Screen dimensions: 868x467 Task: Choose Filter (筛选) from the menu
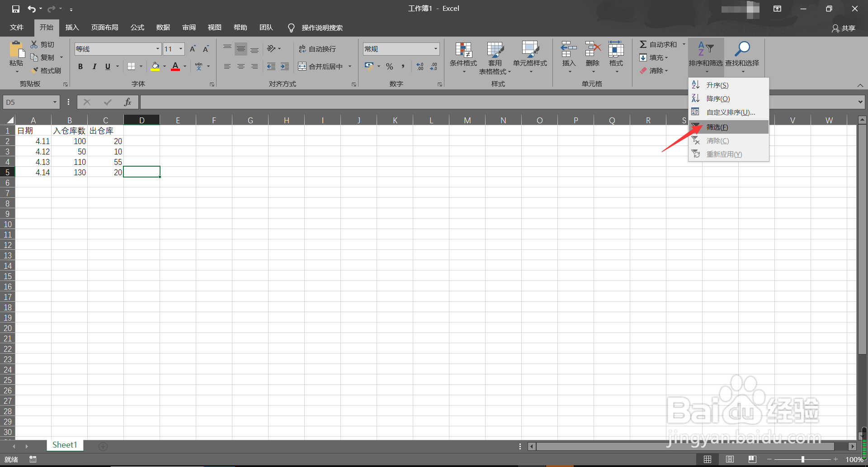tap(729, 127)
